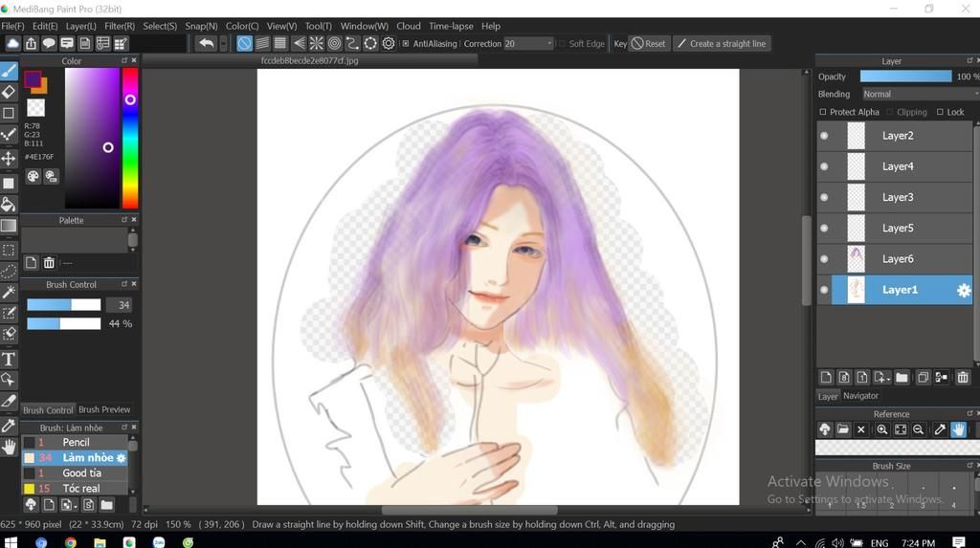The width and height of the screenshot is (980, 548).
Task: Open the Filter(R) menu
Action: 120,26
